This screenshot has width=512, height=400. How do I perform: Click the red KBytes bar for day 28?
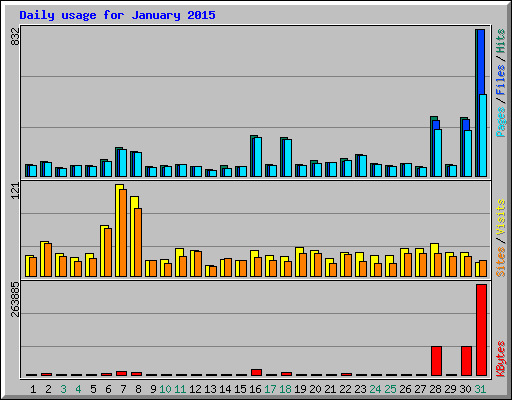click(437, 361)
